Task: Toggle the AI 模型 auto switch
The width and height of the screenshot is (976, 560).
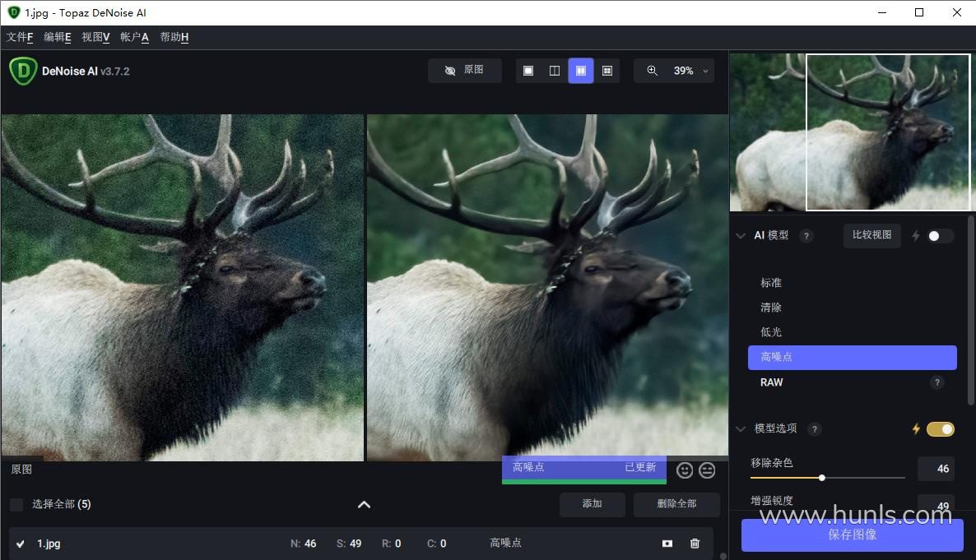Action: (940, 236)
